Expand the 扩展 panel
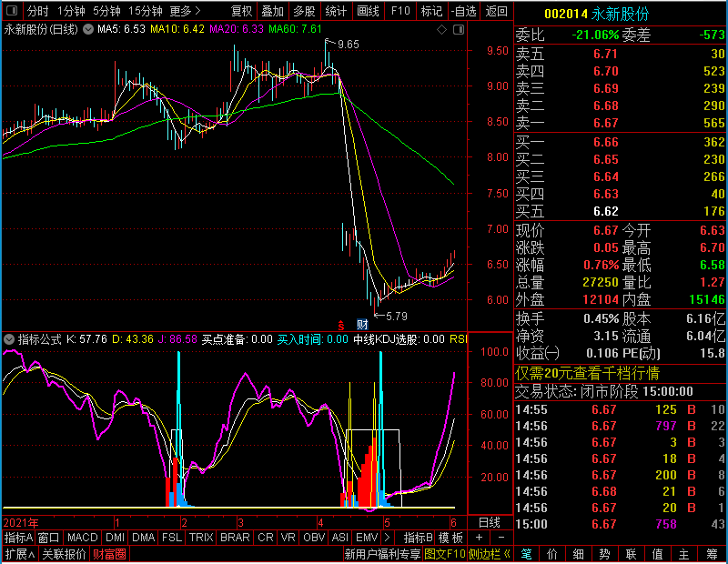Viewport: 728px width, 564px height. click(x=20, y=554)
